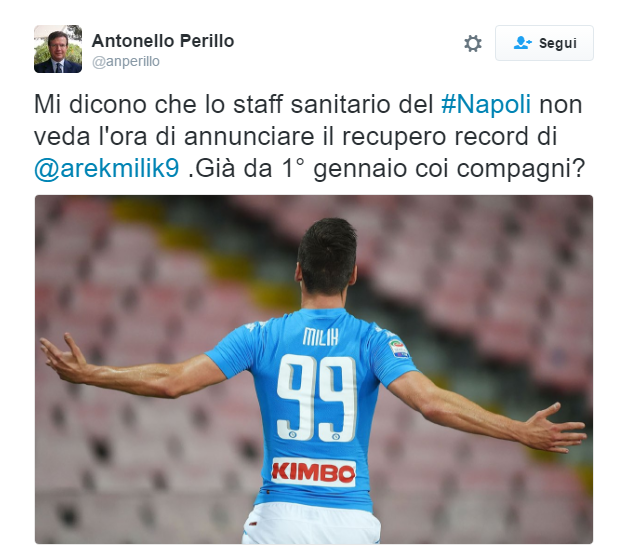Click the tweet text 'recupero record di'
The image size is (628, 553).
pos(449,137)
